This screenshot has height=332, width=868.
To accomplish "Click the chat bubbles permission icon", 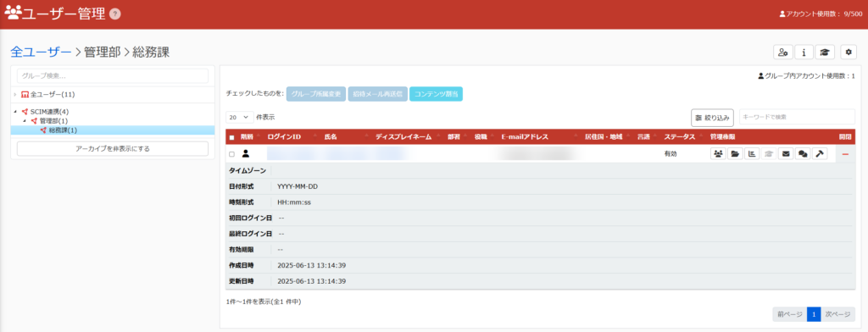I will [802, 154].
